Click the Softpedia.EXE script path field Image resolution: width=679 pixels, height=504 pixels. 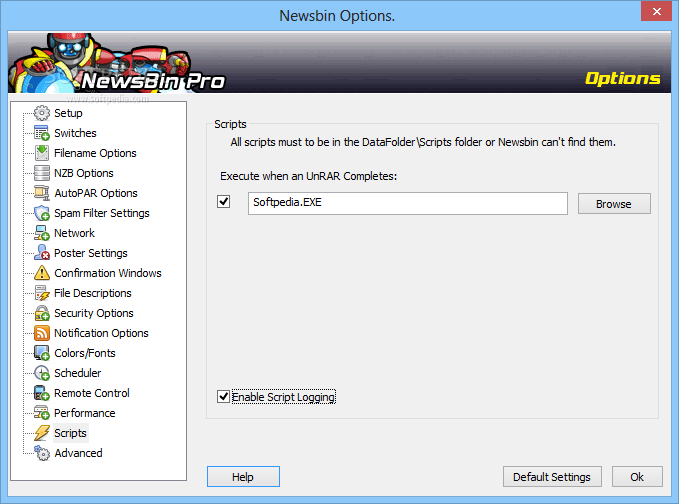(407, 203)
